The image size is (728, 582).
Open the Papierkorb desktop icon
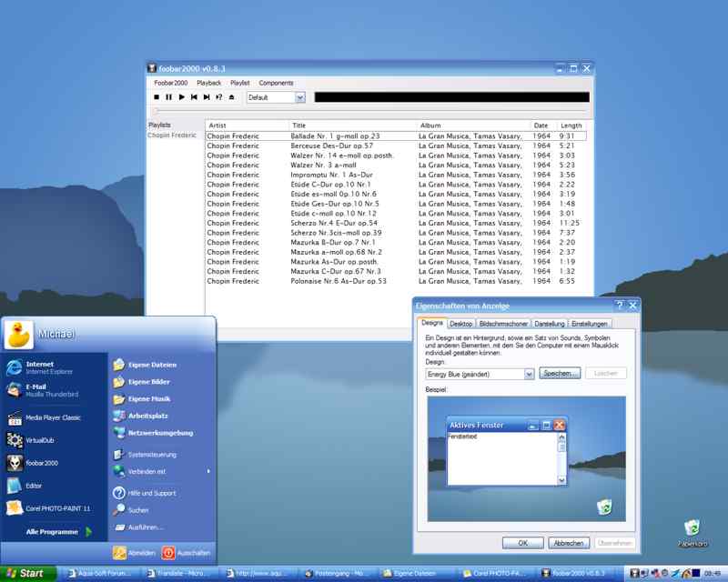coord(693,533)
